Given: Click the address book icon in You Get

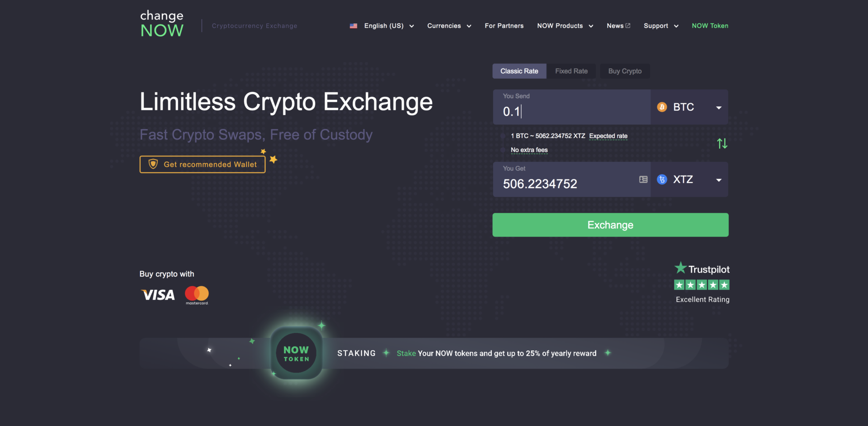Looking at the screenshot, I should [643, 180].
